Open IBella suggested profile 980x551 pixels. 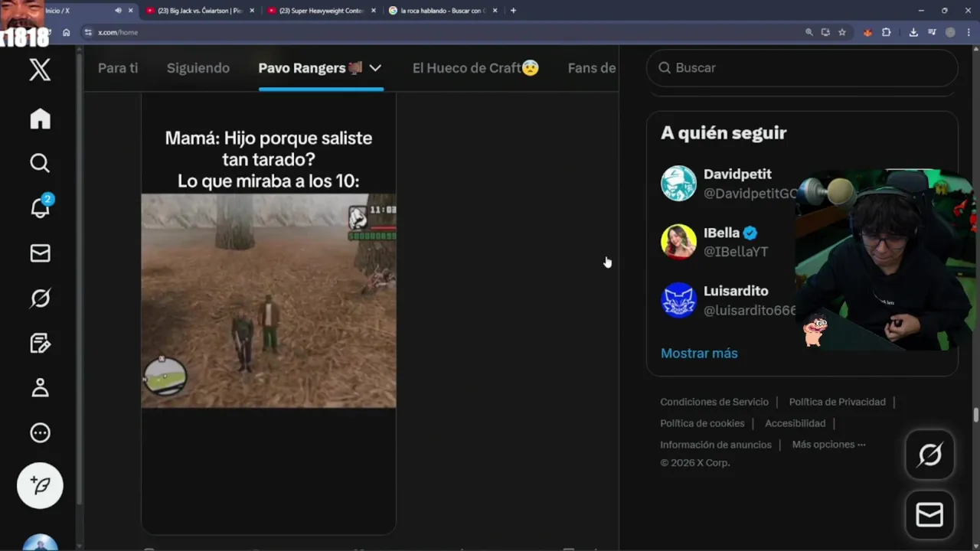(721, 233)
